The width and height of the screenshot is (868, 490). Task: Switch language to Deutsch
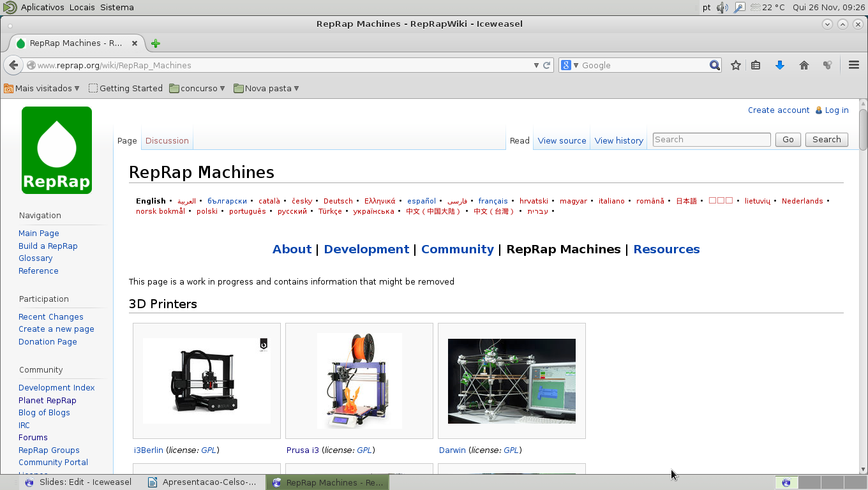point(338,201)
